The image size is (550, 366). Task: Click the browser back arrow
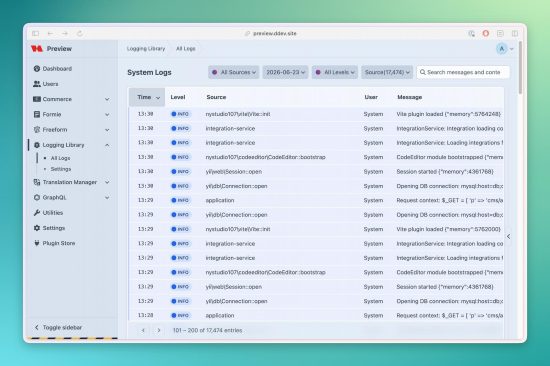pos(50,33)
